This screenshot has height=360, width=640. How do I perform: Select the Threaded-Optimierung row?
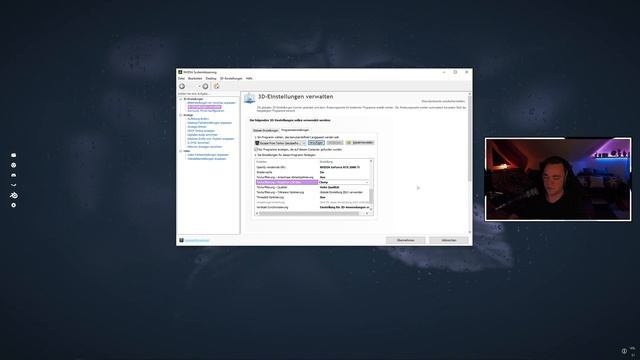tap(312, 197)
